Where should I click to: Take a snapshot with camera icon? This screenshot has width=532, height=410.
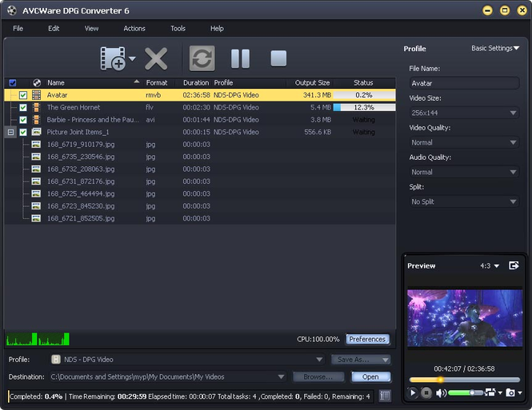[510, 392]
